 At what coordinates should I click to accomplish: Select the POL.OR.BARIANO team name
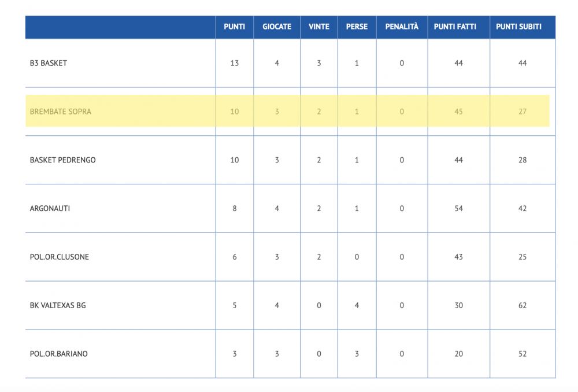point(58,354)
